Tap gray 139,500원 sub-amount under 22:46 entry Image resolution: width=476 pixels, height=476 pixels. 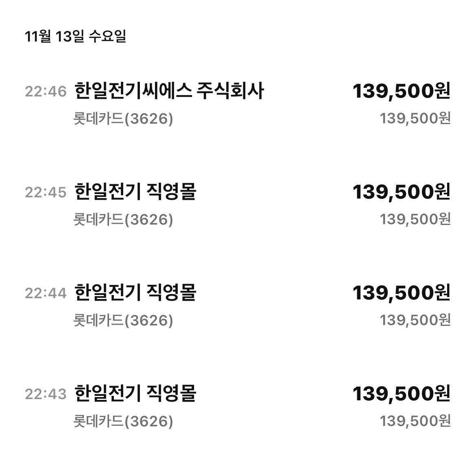[415, 118]
